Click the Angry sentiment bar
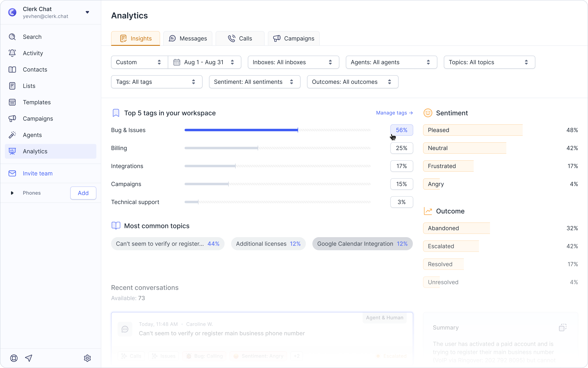The width and height of the screenshot is (588, 368). [x=432, y=184]
